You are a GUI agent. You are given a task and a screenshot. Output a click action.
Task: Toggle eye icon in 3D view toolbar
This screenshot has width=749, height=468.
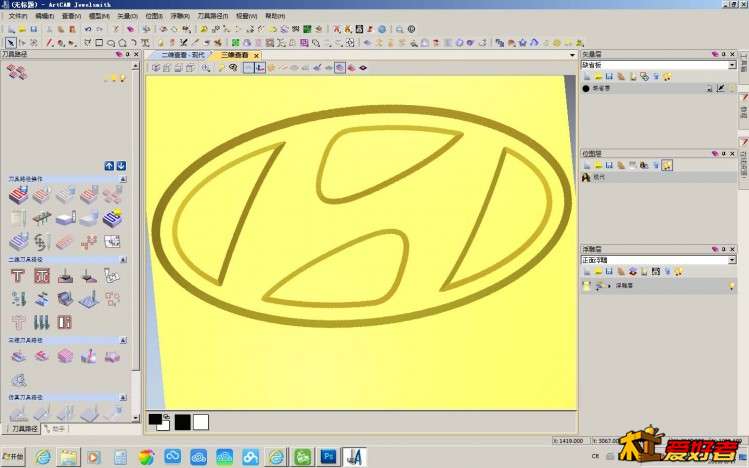coord(233,68)
